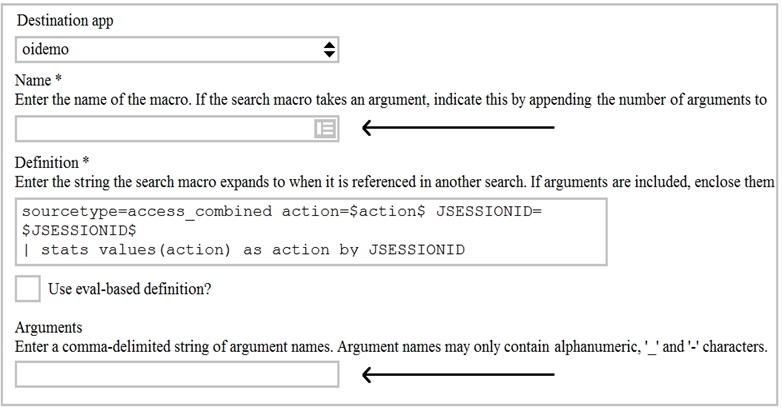Viewport: 782px width, 411px height.
Task: Click the "Name *" field label
Action: pos(40,79)
